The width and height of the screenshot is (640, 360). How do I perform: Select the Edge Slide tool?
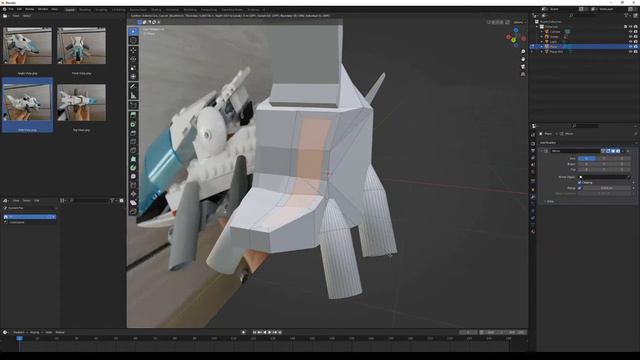click(x=133, y=185)
